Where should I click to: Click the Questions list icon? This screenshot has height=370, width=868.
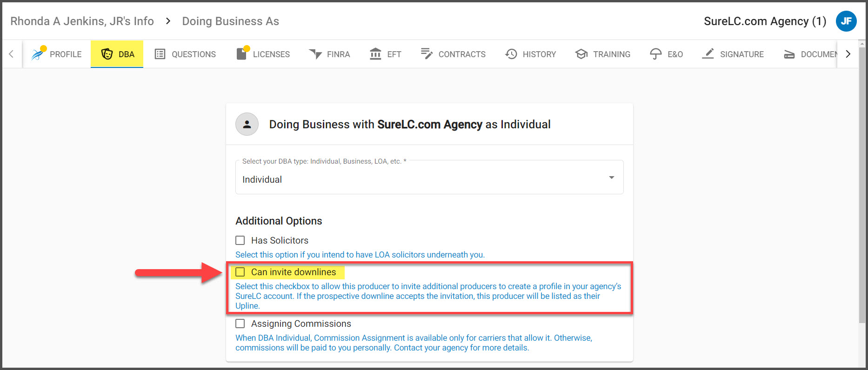160,54
